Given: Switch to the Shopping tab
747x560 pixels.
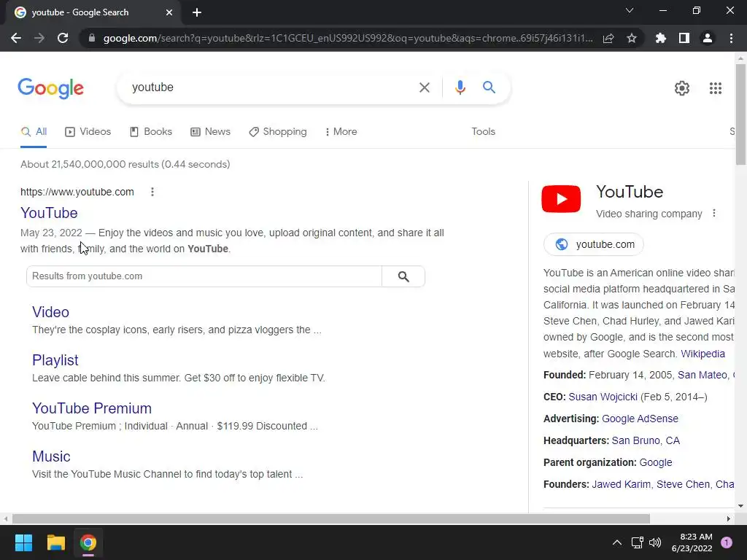Looking at the screenshot, I should [x=278, y=132].
